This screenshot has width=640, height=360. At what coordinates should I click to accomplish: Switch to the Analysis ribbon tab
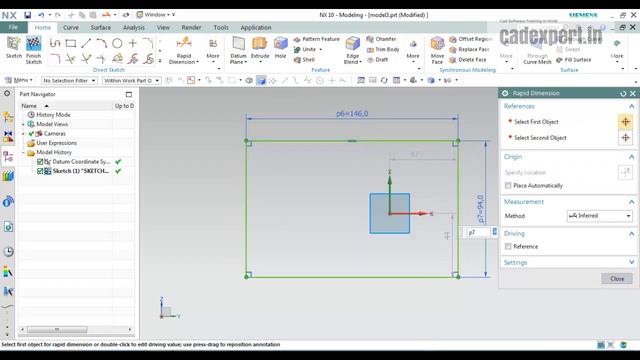(x=133, y=27)
